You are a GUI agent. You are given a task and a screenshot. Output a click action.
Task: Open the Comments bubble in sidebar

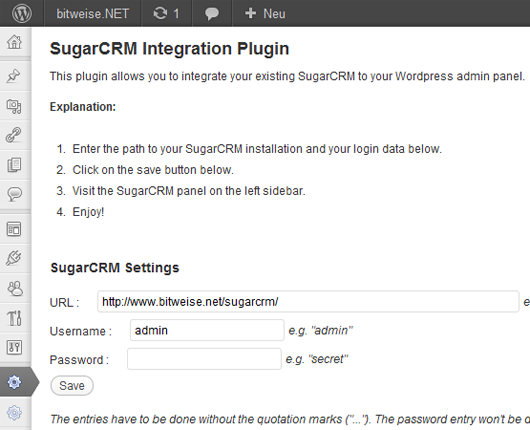pos(14,194)
